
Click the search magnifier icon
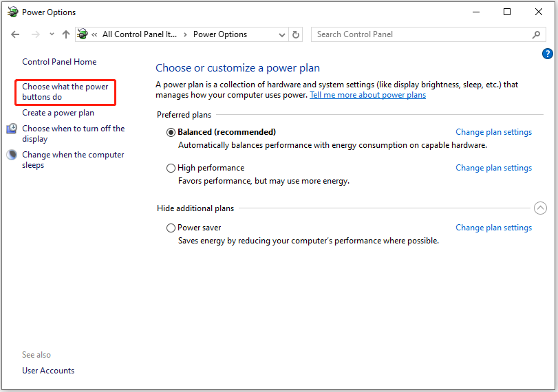tap(536, 34)
